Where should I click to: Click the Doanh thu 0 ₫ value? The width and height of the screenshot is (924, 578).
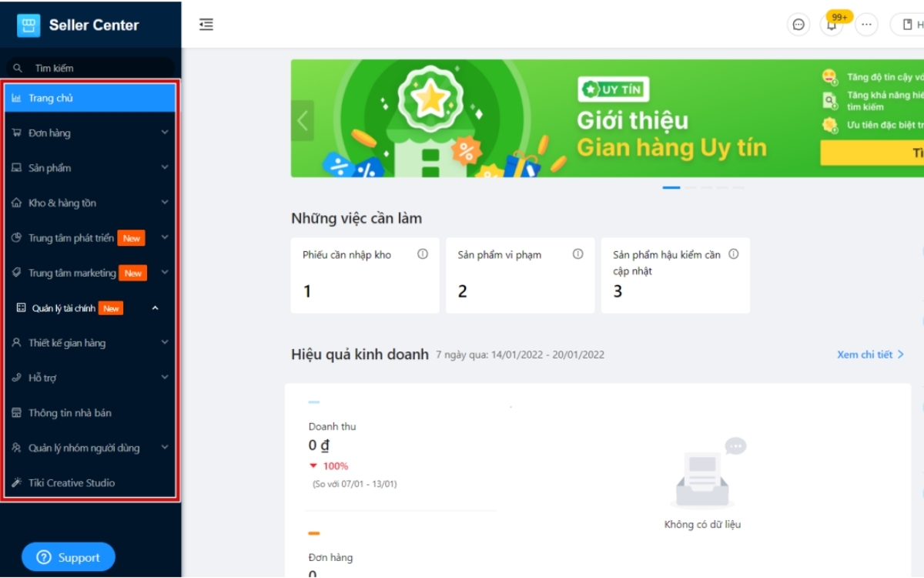pos(320,445)
